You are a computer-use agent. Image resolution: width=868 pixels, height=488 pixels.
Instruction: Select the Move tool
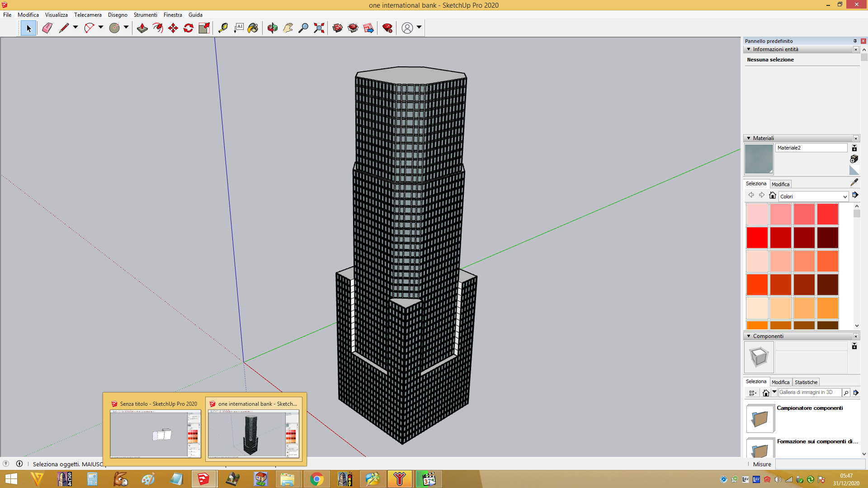173,28
